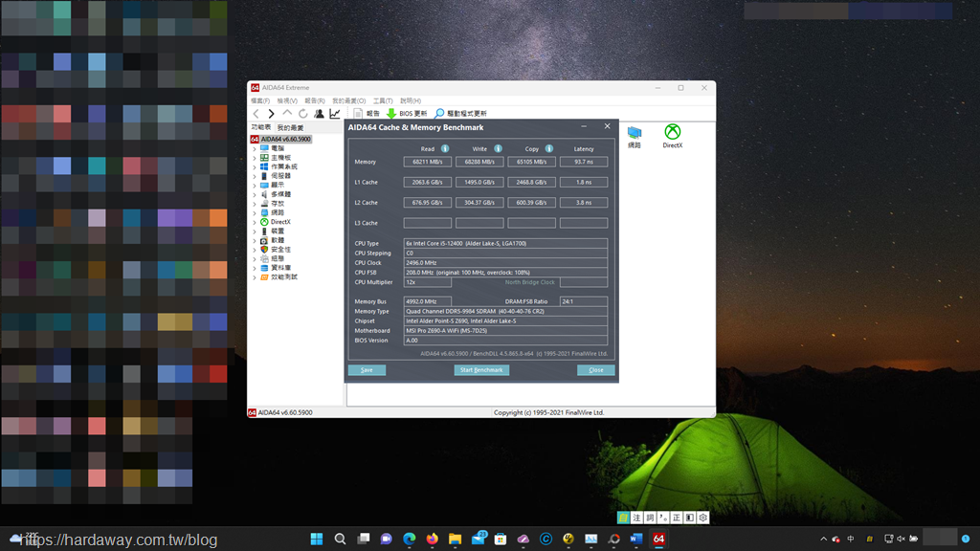This screenshot has width=980, height=551.
Task: Click the 驅動程式更新 driver update button
Action: click(x=460, y=113)
